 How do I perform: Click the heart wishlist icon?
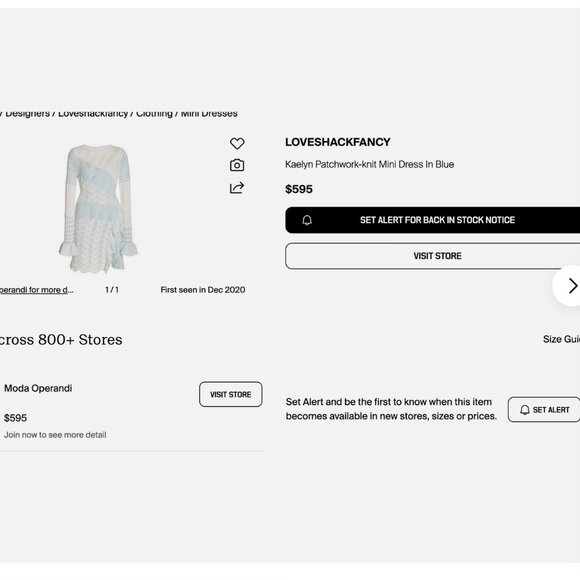237,143
